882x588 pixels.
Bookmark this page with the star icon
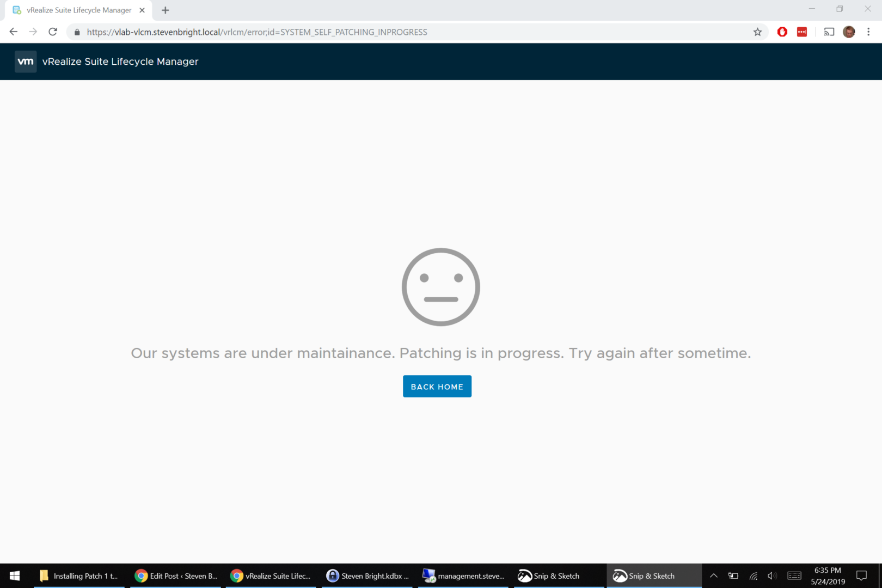[757, 32]
